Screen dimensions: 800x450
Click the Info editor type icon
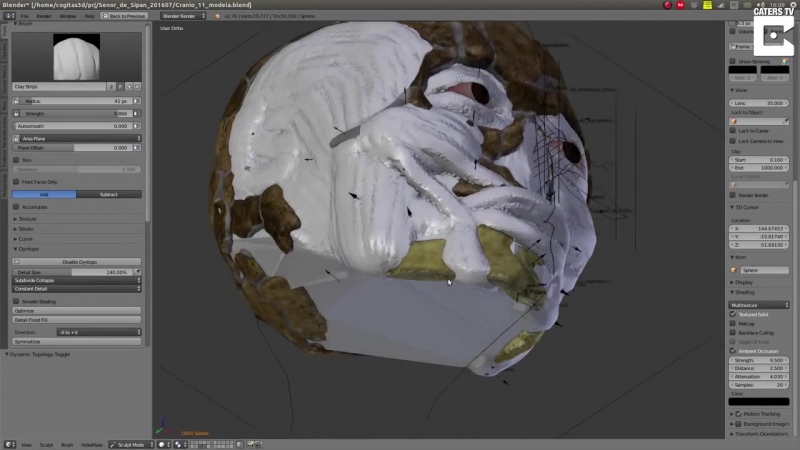click(9, 16)
